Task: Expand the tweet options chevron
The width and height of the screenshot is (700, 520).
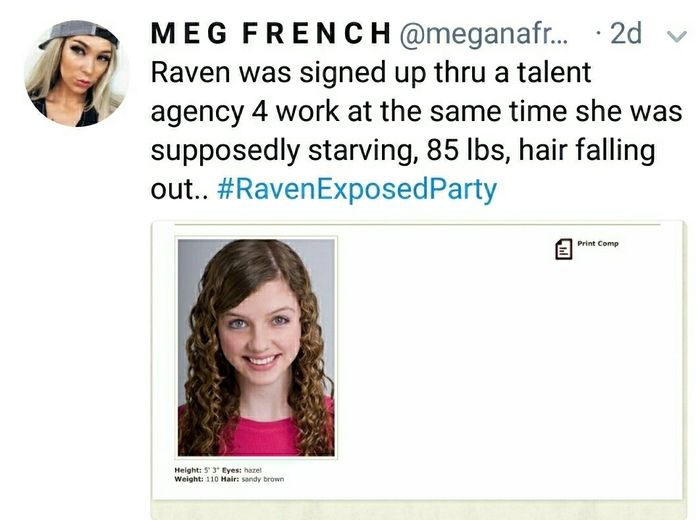Action: coord(677,36)
